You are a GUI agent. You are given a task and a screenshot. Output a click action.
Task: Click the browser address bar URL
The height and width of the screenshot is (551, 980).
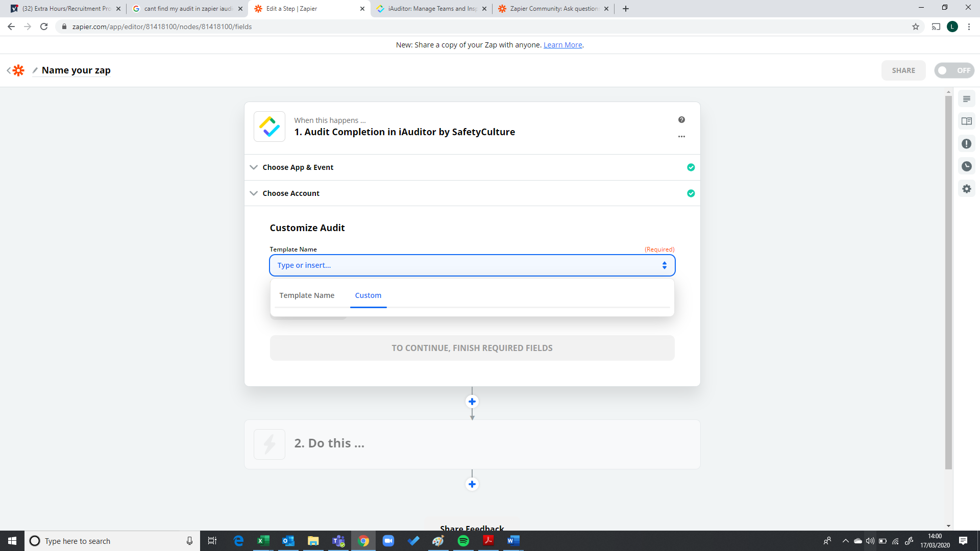pyautogui.click(x=162, y=27)
